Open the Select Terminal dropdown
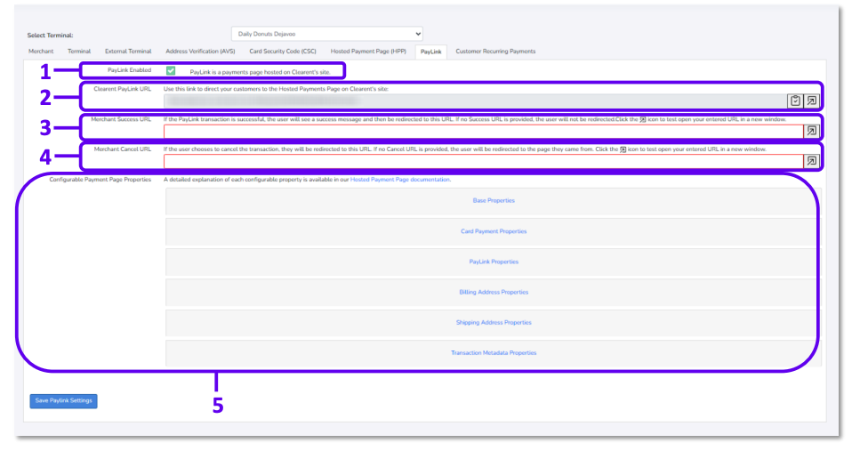 click(327, 34)
